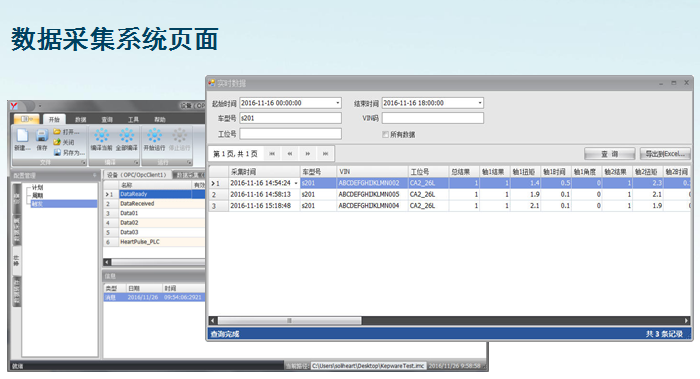Click left scroll arrow of 实时数据 grid
The width and height of the screenshot is (700, 379).
(x=213, y=321)
